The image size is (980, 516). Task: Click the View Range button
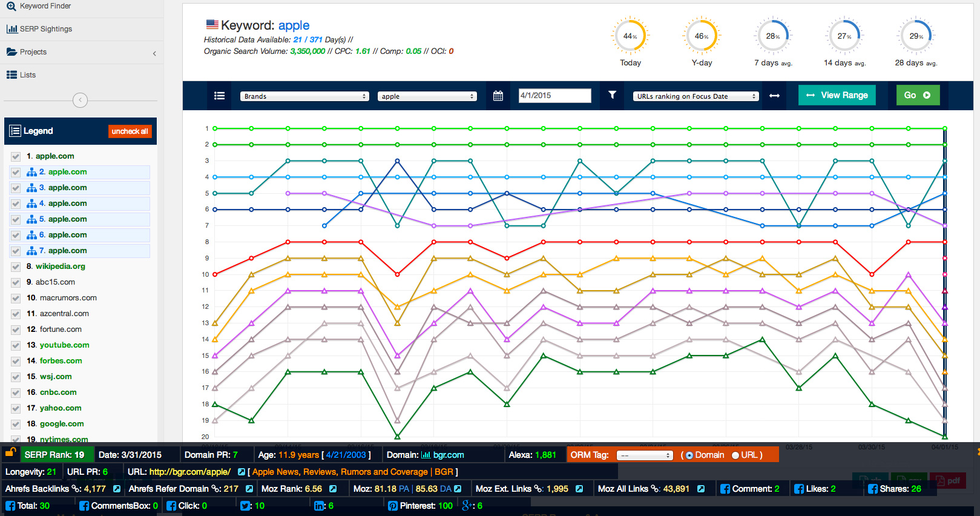(x=837, y=95)
